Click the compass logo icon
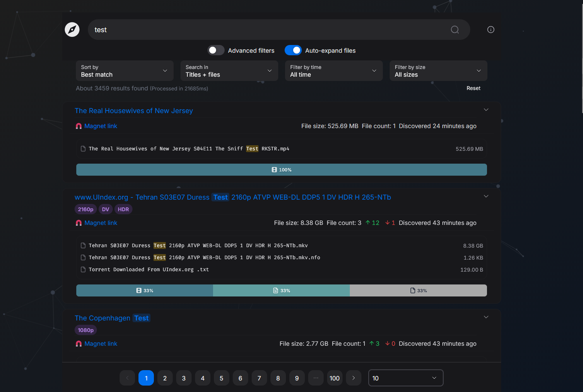This screenshot has width=583, height=392. click(x=72, y=30)
